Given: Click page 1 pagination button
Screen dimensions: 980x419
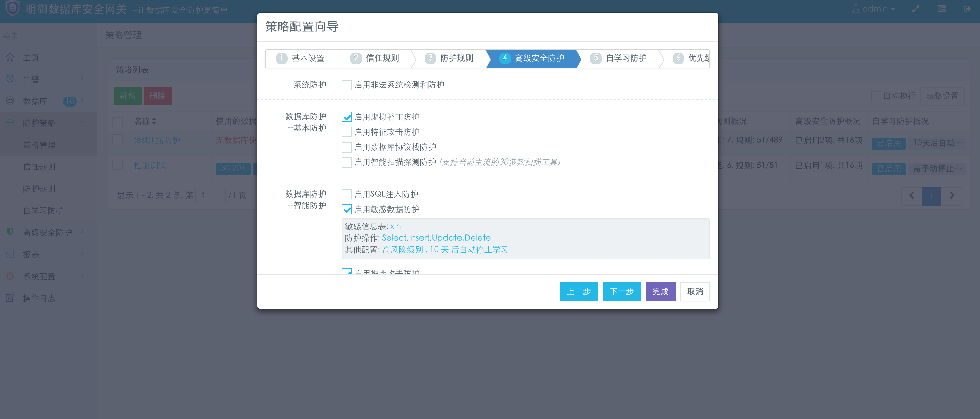Looking at the screenshot, I should pos(931,196).
